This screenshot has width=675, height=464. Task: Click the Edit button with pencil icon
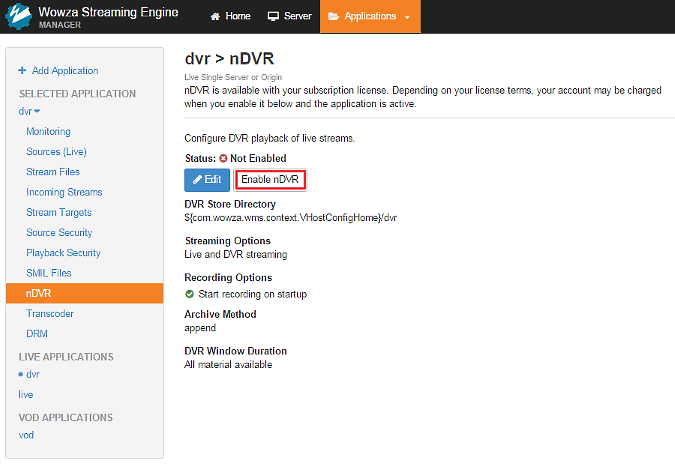click(207, 179)
